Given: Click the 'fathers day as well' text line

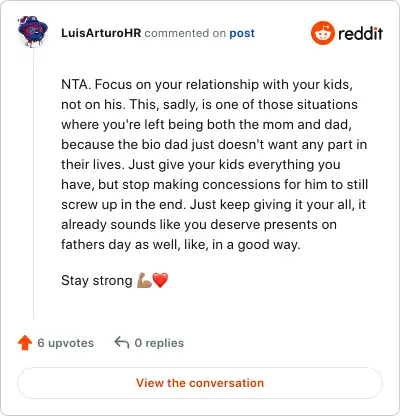Looking at the screenshot, I should pyautogui.click(x=181, y=245).
